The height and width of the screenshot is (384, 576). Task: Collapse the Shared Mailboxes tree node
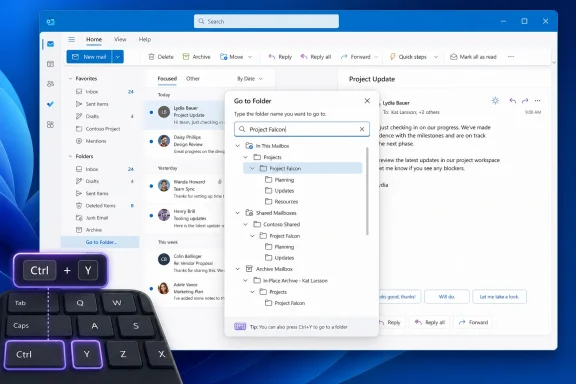[x=238, y=213]
